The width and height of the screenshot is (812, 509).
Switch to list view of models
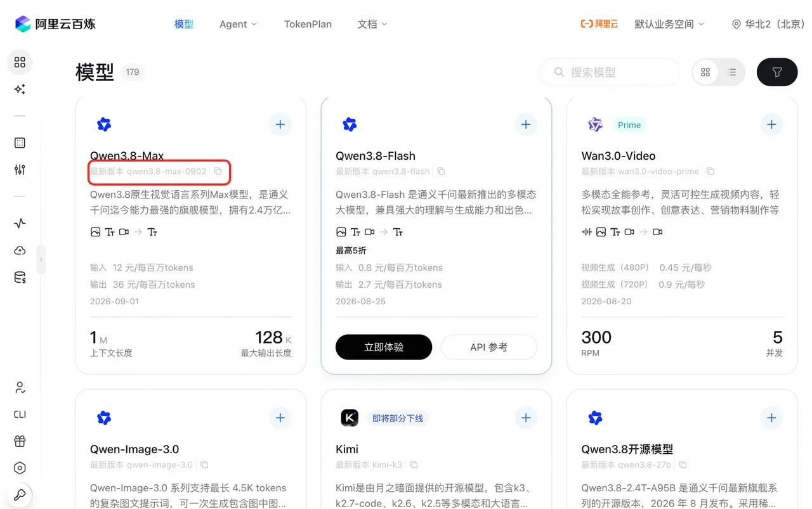point(732,72)
